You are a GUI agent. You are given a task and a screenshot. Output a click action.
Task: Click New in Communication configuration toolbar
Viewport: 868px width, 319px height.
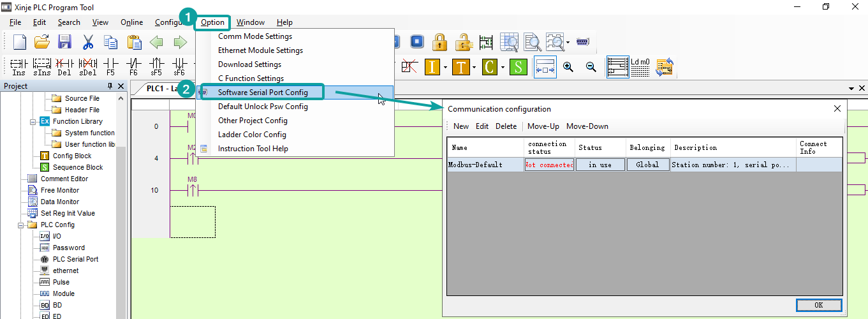460,126
